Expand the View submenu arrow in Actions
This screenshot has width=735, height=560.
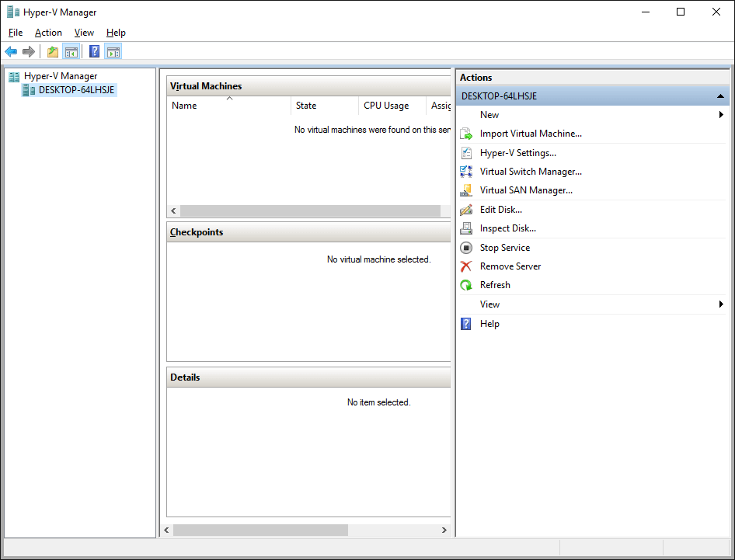[721, 304]
